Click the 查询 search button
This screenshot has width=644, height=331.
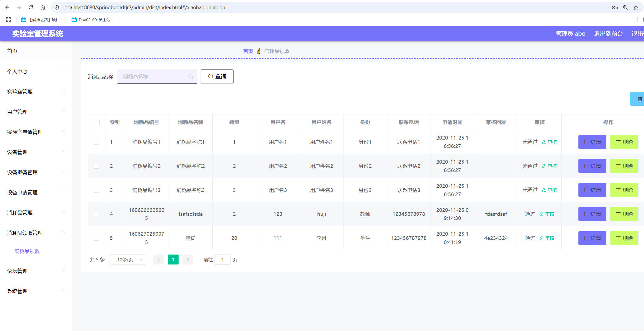[x=217, y=76]
